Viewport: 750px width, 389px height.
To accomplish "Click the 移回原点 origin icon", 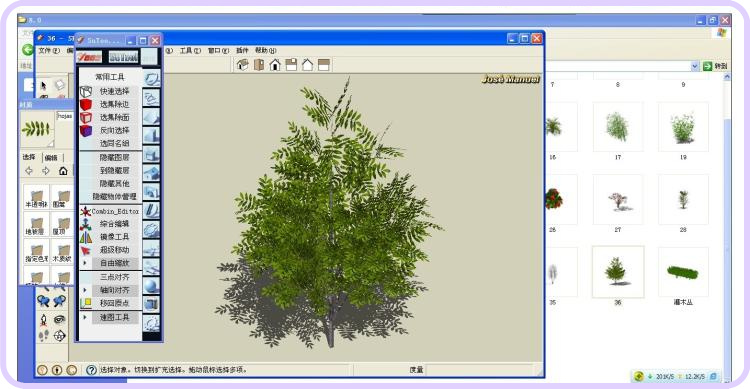I will click(x=86, y=303).
